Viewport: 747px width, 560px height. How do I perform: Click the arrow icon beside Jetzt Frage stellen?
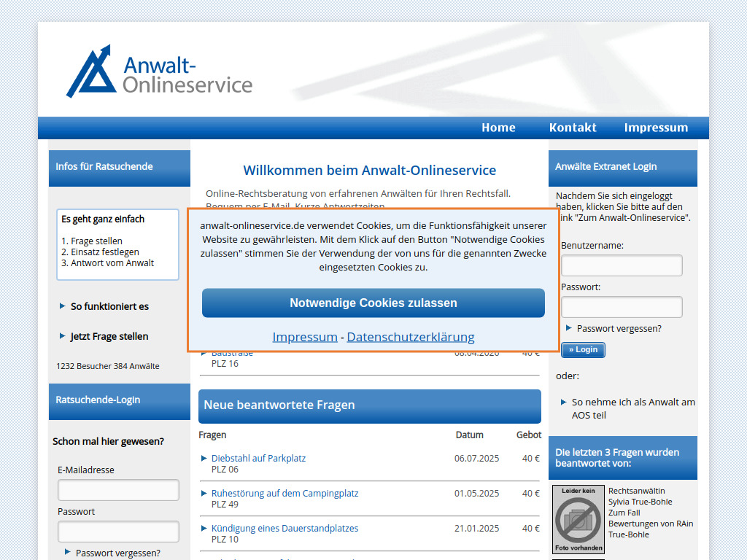pyautogui.click(x=63, y=335)
